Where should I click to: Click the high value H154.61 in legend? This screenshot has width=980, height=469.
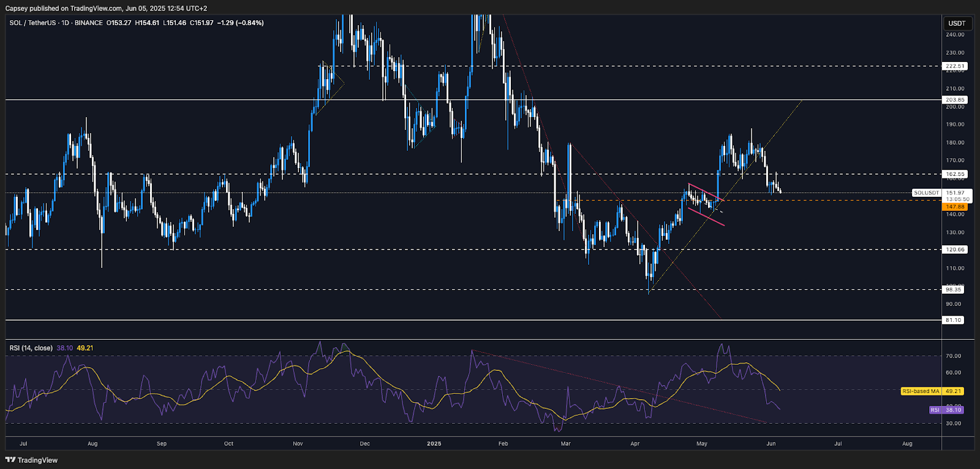(147, 23)
